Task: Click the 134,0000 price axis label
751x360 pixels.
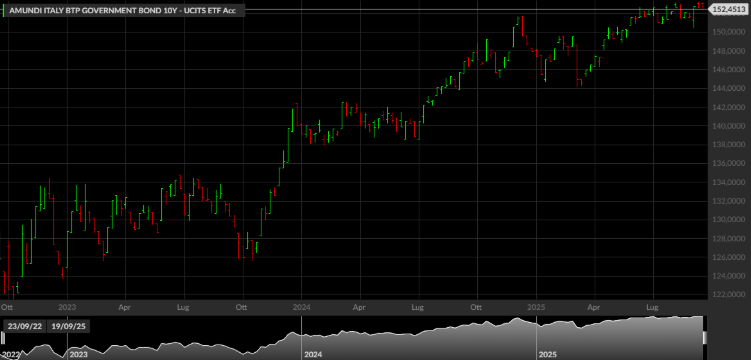Action: pos(729,182)
